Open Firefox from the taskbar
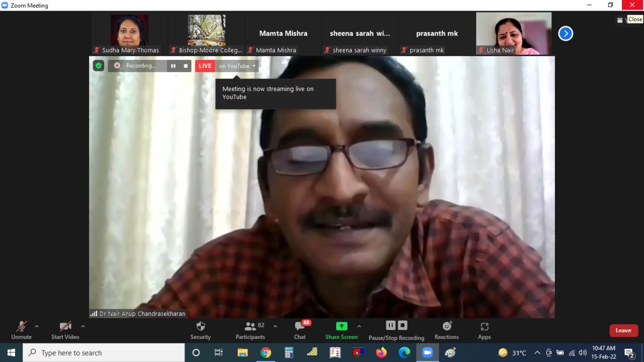 (381, 352)
